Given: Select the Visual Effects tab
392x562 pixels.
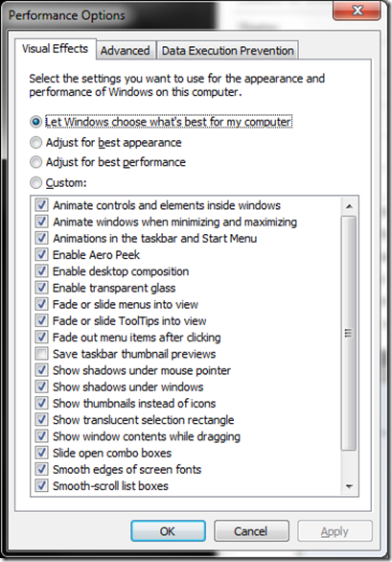Looking at the screenshot, I should pyautogui.click(x=56, y=49).
